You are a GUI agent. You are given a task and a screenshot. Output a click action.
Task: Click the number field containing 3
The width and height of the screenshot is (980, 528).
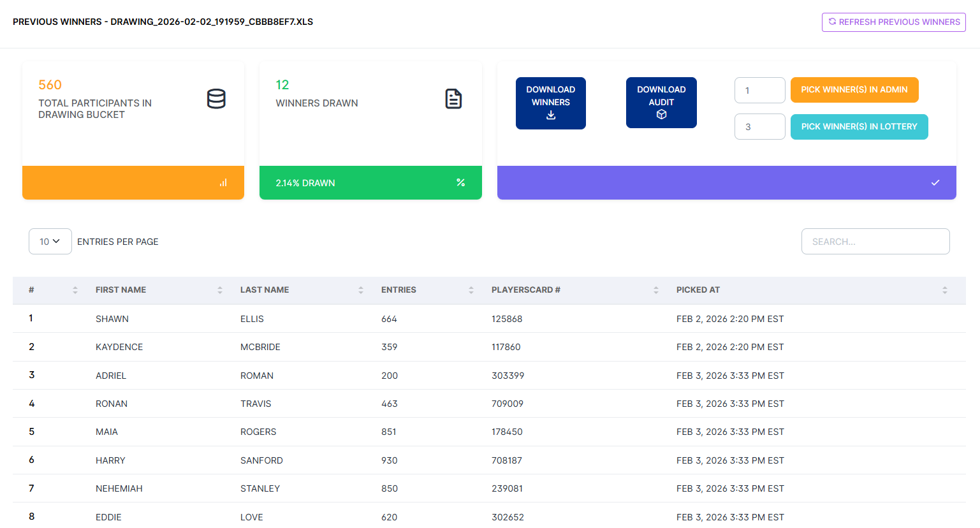tap(759, 126)
